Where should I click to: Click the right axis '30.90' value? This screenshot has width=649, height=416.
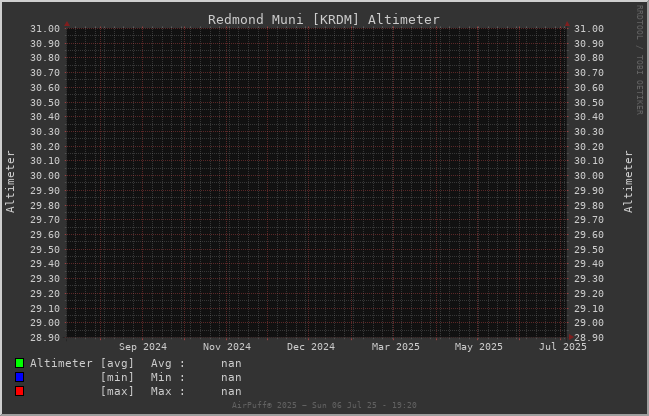point(589,43)
